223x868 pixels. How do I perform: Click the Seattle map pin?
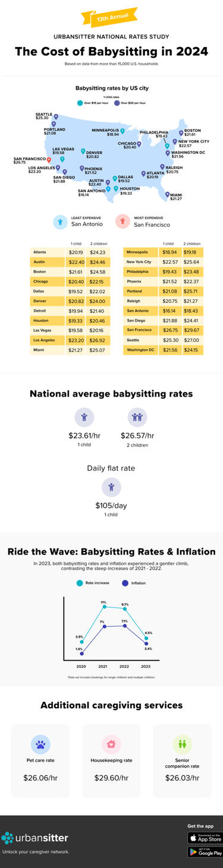click(56, 117)
